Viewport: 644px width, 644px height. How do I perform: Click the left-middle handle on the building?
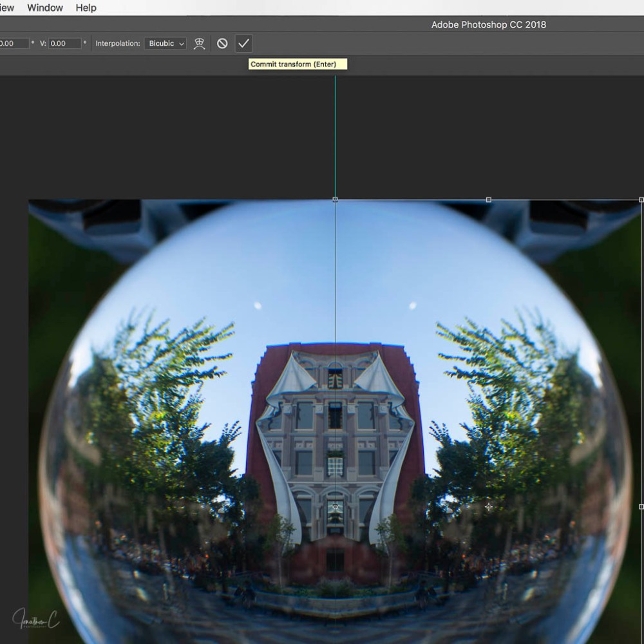coord(335,507)
